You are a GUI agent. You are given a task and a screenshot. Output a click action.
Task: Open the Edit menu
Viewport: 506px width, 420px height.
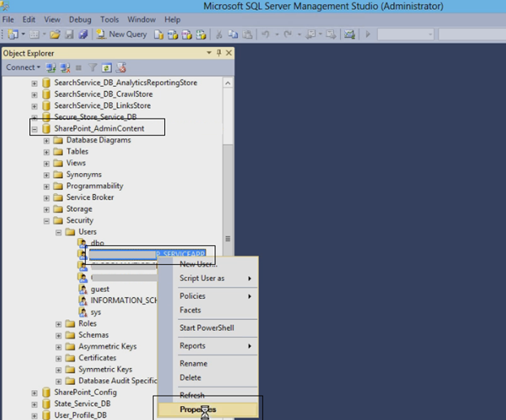coord(28,19)
